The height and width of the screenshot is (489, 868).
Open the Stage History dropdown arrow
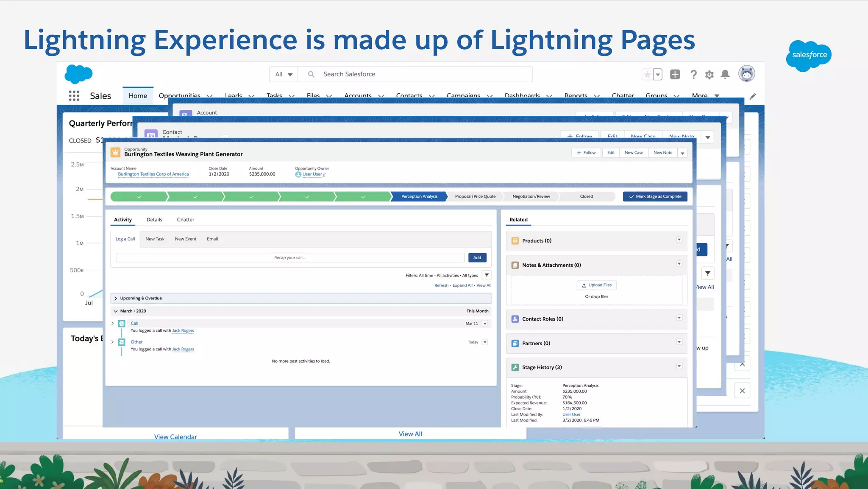[679, 366]
